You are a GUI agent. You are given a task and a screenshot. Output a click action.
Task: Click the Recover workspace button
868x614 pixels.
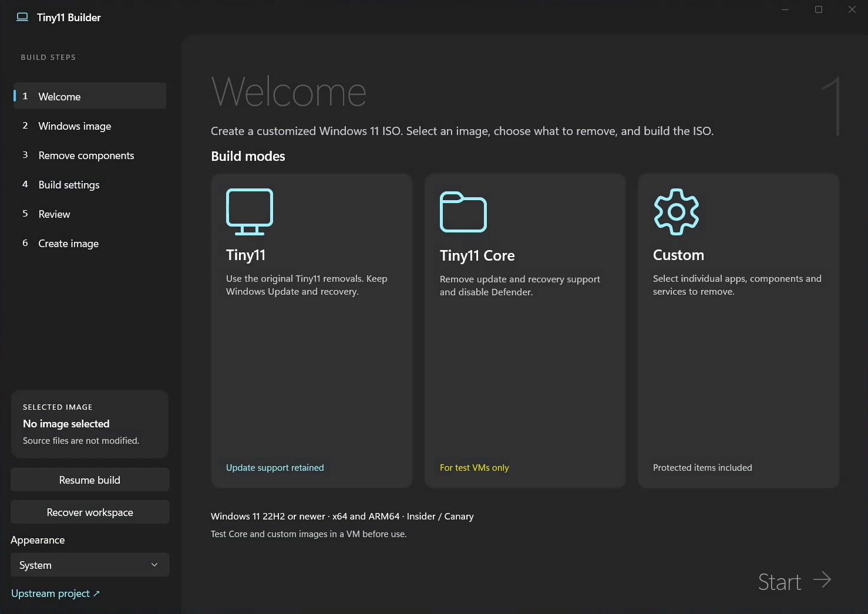pyautogui.click(x=90, y=512)
